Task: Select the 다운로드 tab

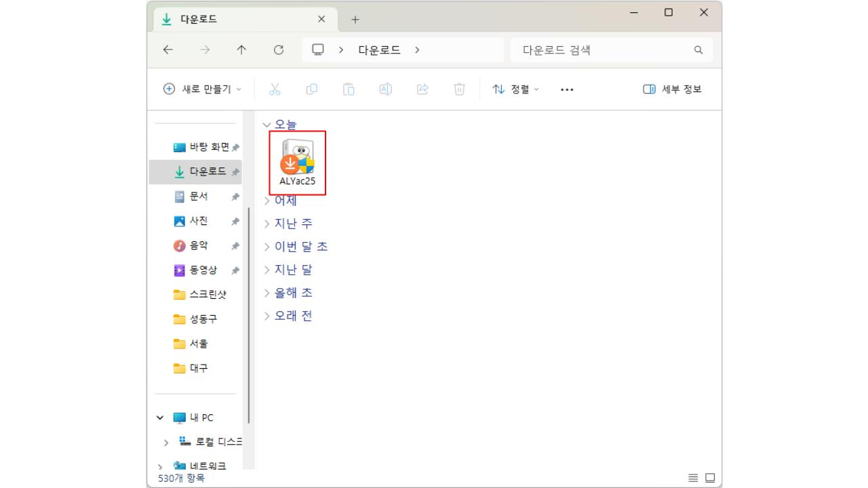Action: (244, 20)
